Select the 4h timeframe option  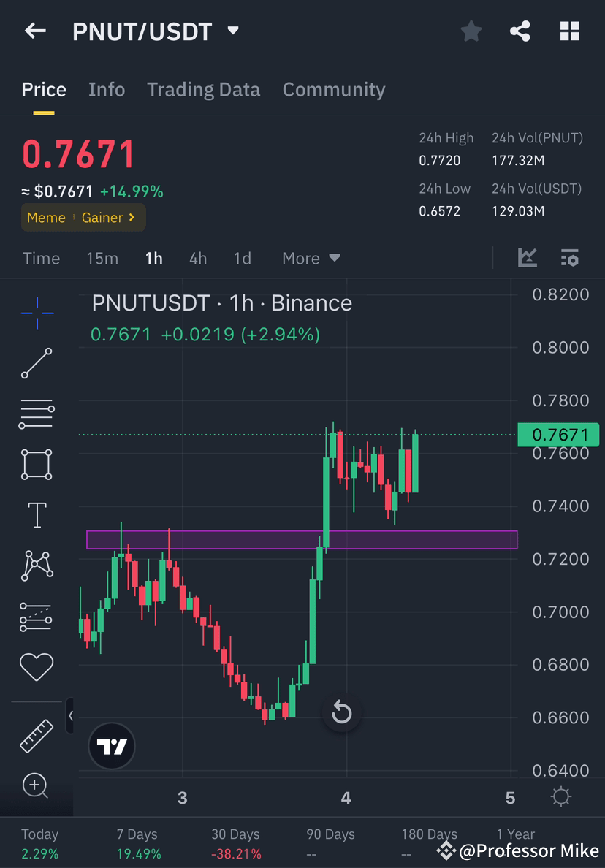pos(198,258)
